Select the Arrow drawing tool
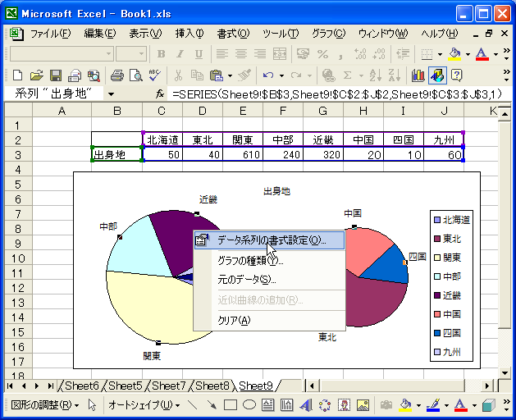This screenshot has height=420, width=516. coord(212,405)
